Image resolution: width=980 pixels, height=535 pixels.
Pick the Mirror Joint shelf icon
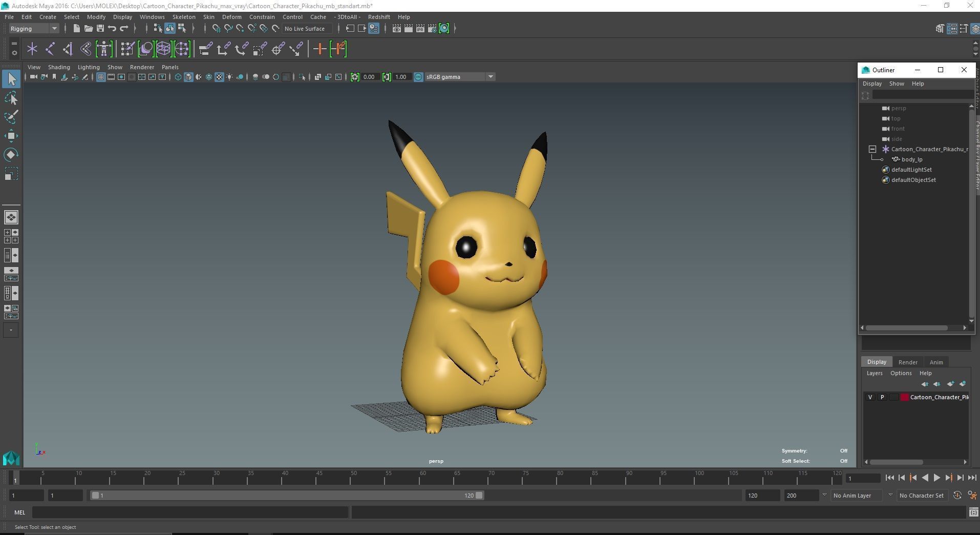(x=86, y=49)
